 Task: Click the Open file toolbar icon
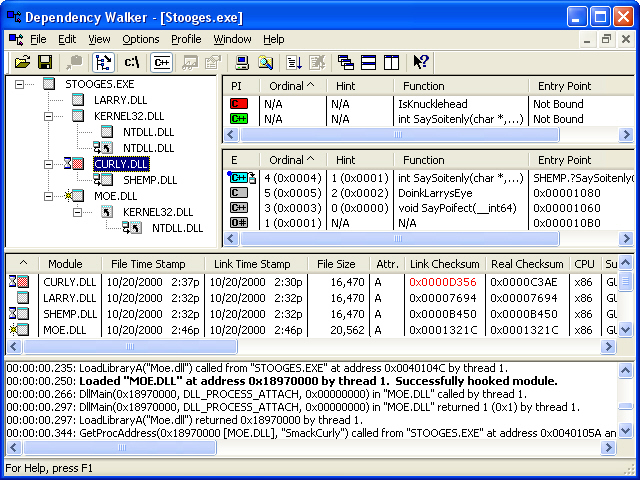(x=21, y=62)
